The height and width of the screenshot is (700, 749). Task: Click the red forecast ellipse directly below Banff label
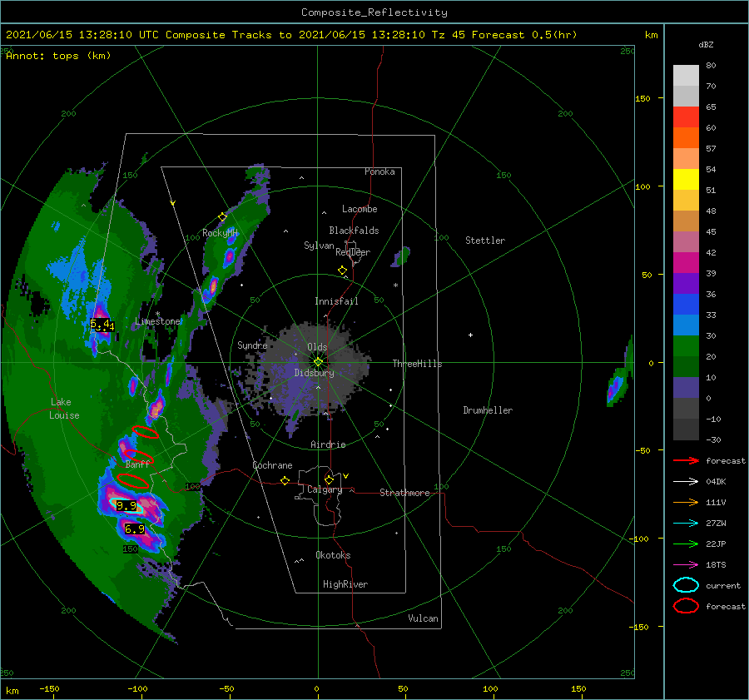pyautogui.click(x=133, y=481)
